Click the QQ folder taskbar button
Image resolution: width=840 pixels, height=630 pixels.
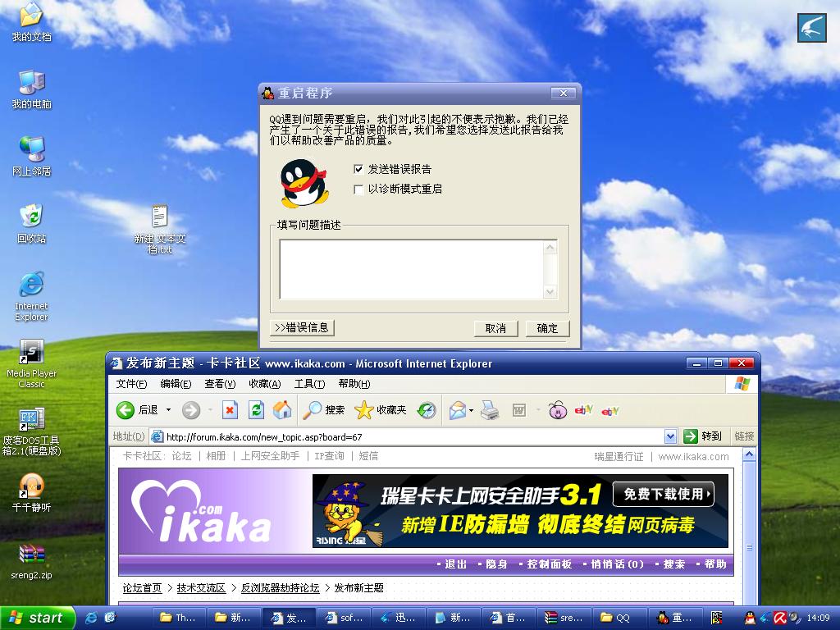[619, 618]
